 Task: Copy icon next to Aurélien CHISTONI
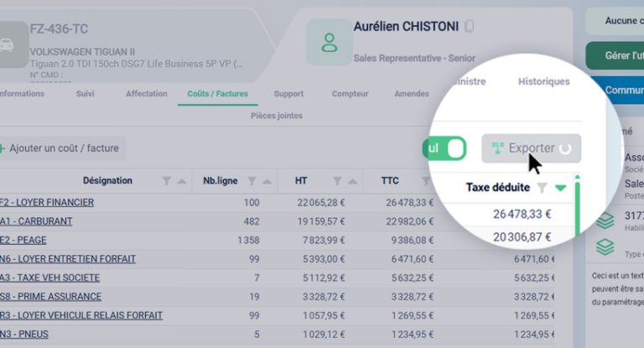click(x=469, y=26)
